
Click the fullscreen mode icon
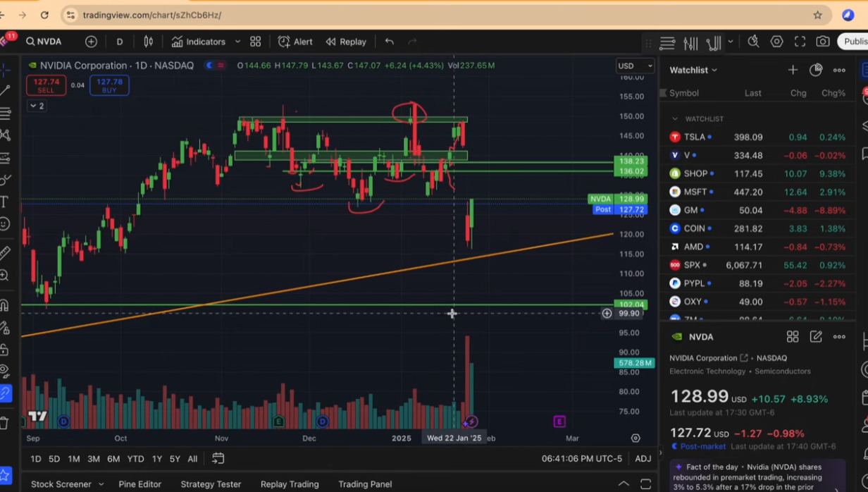[x=800, y=42]
